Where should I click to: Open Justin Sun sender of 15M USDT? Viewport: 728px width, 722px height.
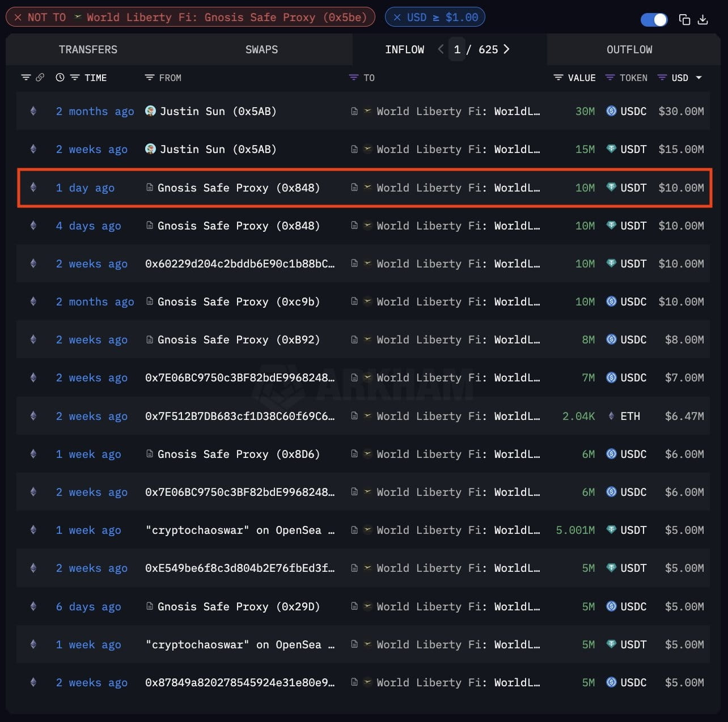tap(218, 149)
